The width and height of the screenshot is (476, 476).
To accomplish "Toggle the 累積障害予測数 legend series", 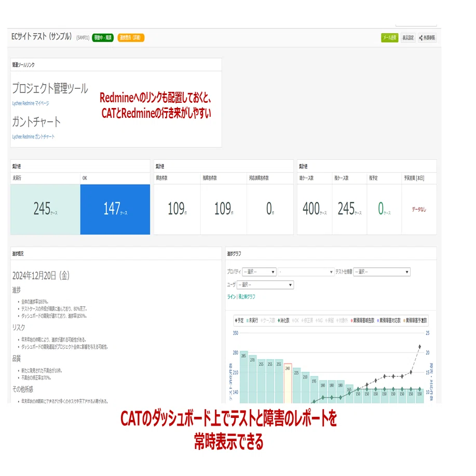I will click(415, 320).
